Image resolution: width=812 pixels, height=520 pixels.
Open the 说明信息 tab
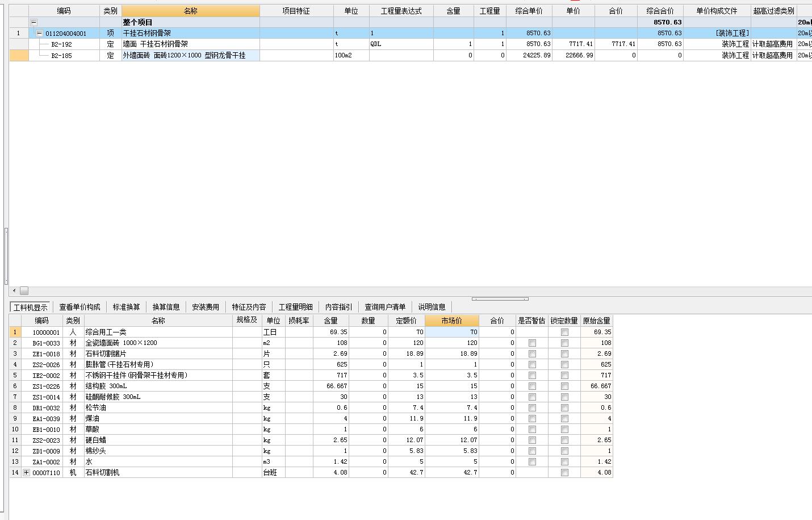click(432, 307)
